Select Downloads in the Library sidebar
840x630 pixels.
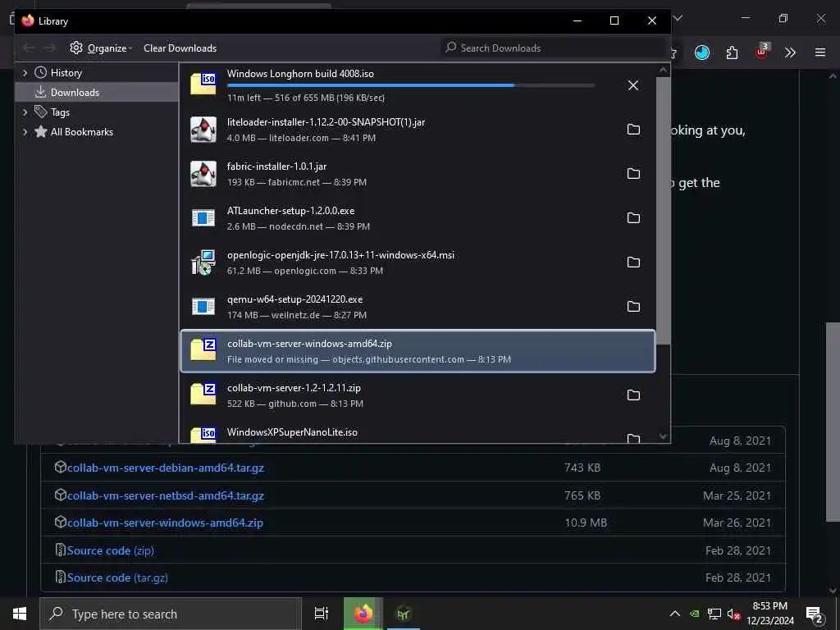(97, 92)
